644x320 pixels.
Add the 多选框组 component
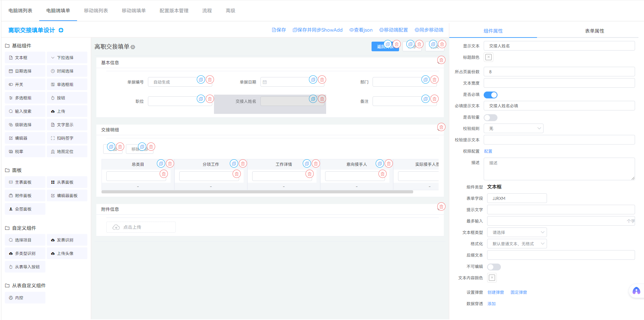click(25, 98)
